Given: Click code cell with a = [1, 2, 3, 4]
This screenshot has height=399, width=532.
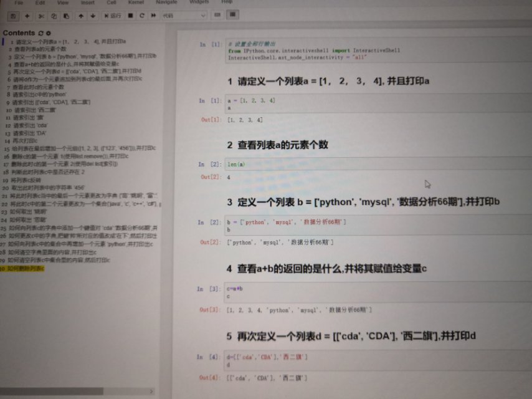Looking at the screenshot, I should (x=378, y=104).
